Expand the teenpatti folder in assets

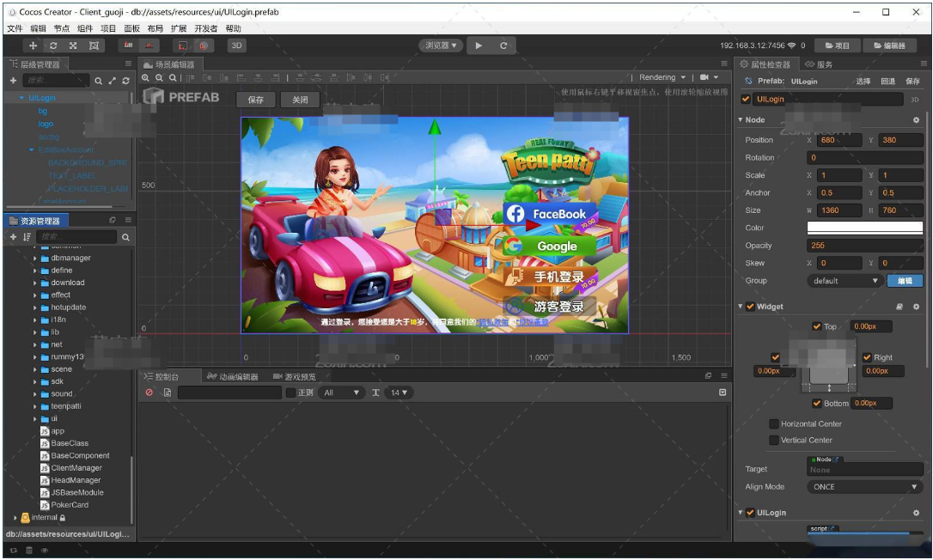(35, 406)
